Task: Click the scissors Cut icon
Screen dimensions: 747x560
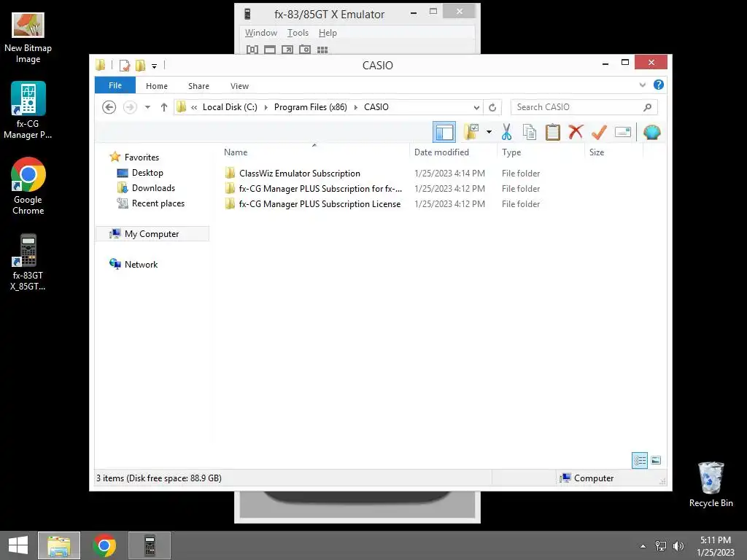Action: pyautogui.click(x=506, y=132)
